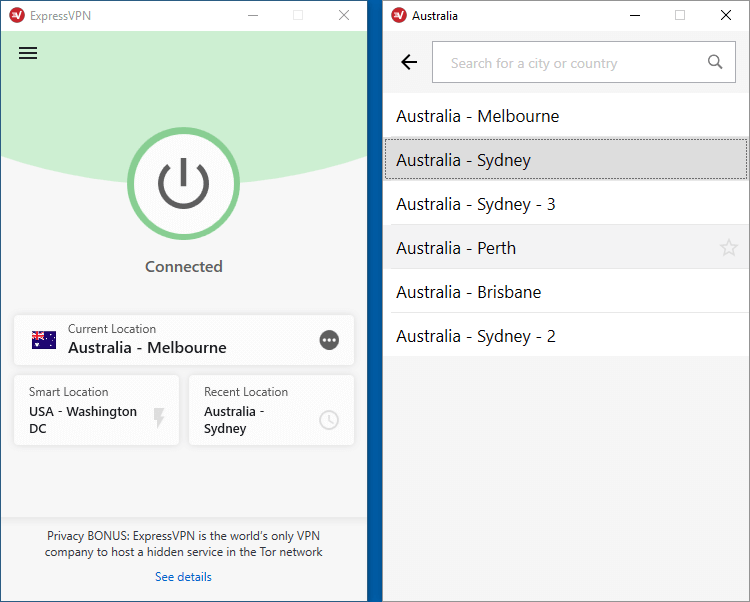The image size is (750, 602).
Task: Focus the Search for a city or country field
Action: tap(584, 62)
